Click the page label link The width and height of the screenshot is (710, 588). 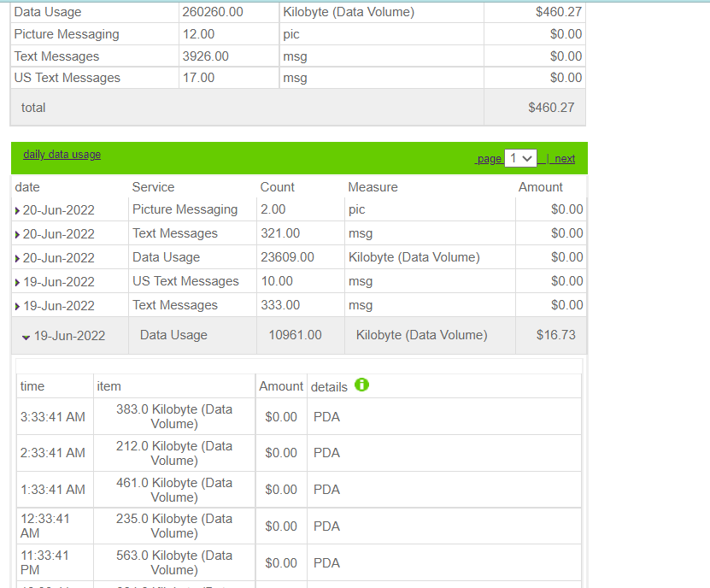pos(490,159)
